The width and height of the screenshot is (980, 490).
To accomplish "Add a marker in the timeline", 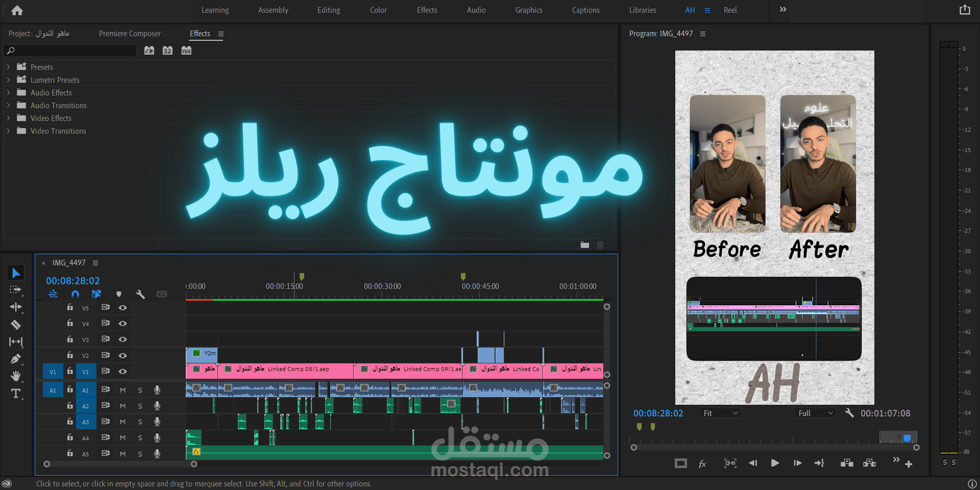I will pyautogui.click(x=119, y=294).
